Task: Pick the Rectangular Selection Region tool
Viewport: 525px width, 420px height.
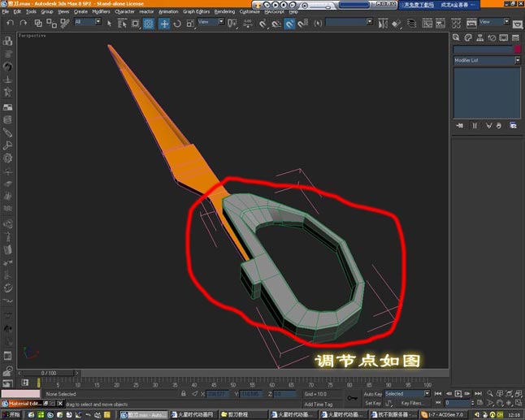Action: click(135, 23)
